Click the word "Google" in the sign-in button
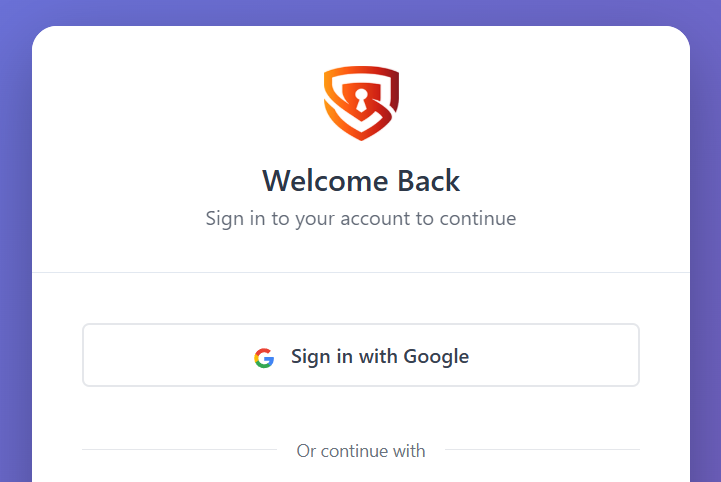 coord(435,356)
